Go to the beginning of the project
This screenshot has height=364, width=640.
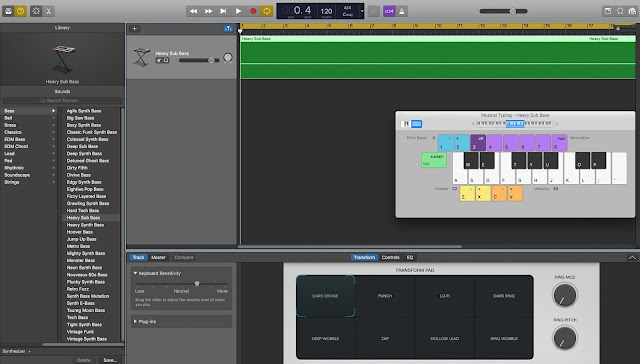[x=223, y=11]
